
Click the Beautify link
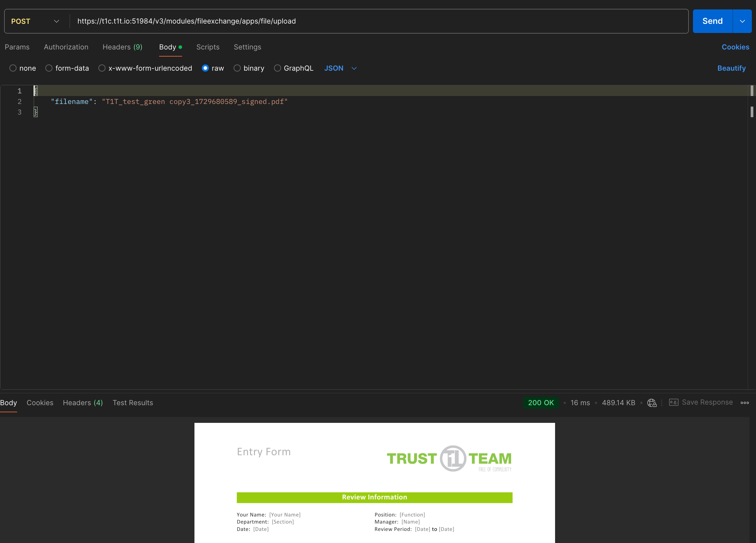click(731, 68)
